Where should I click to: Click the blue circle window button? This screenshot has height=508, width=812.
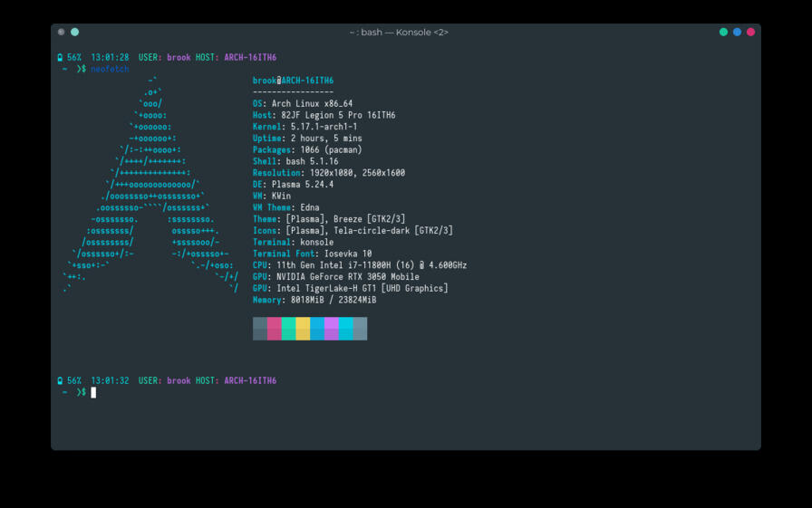coord(737,32)
